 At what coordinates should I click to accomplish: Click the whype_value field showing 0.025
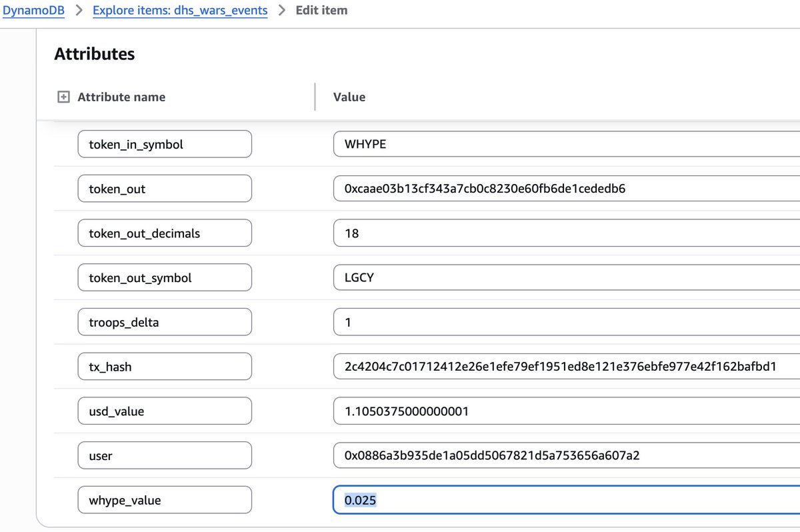pos(567,500)
